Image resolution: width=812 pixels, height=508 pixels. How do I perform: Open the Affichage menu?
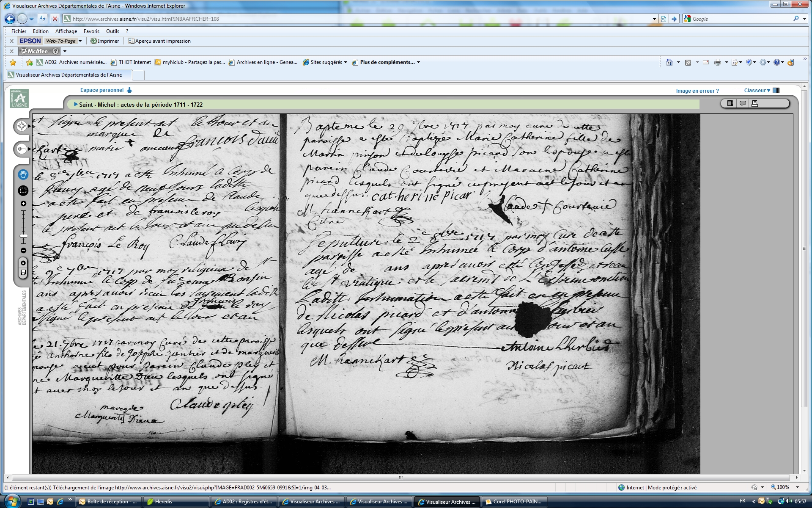pos(66,31)
